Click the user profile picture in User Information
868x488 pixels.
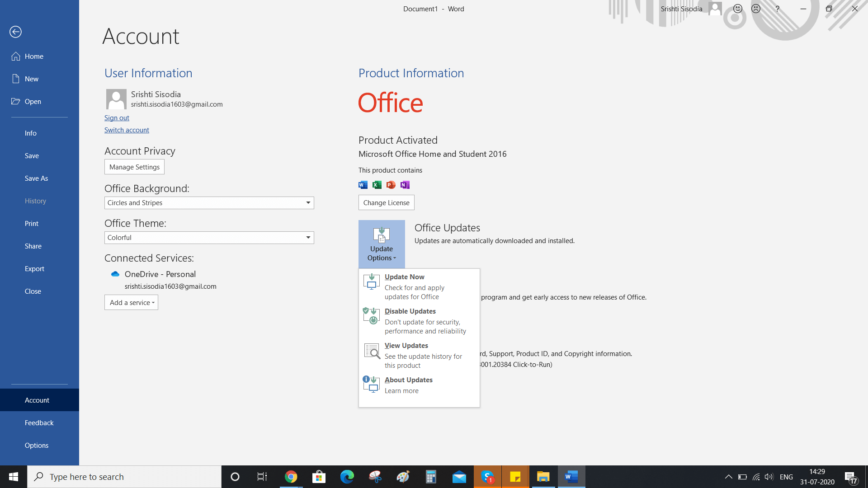point(116,99)
